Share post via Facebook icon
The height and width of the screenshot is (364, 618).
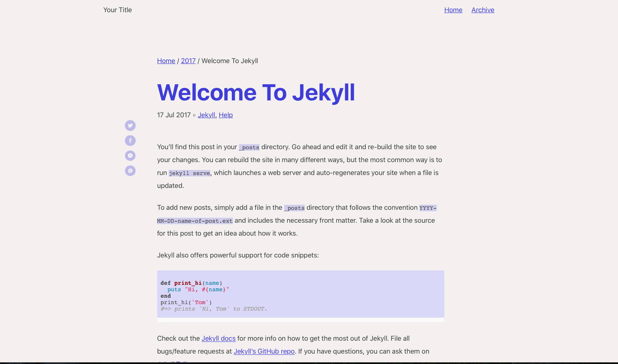(x=130, y=141)
